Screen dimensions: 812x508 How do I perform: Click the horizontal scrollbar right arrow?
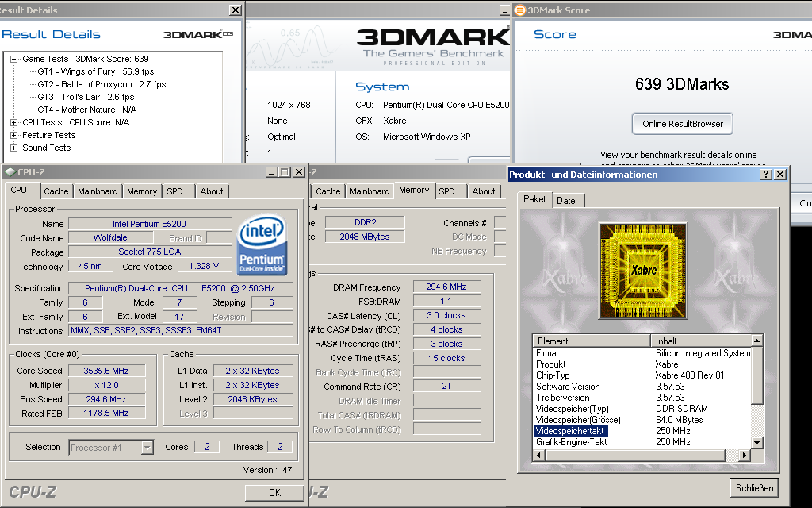pos(745,455)
